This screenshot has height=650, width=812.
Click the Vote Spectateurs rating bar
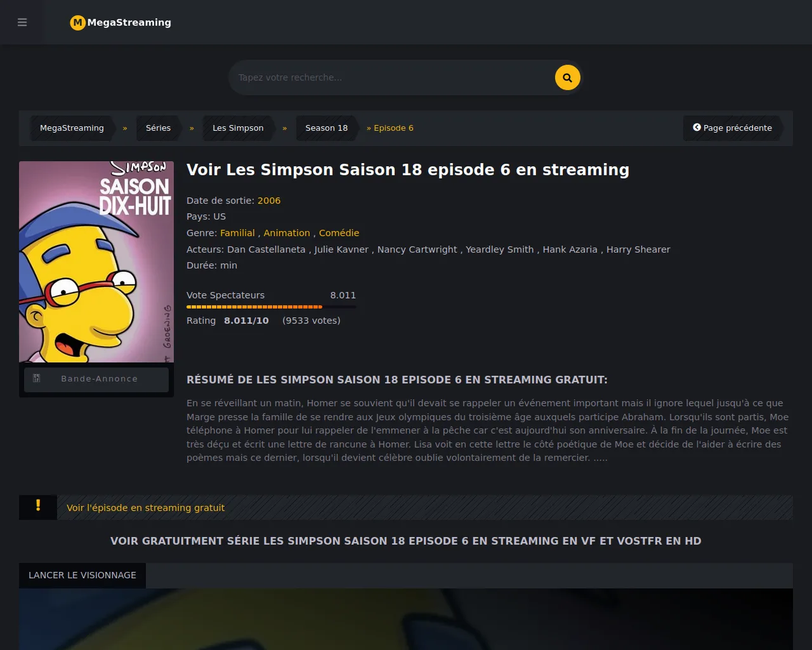(x=271, y=307)
